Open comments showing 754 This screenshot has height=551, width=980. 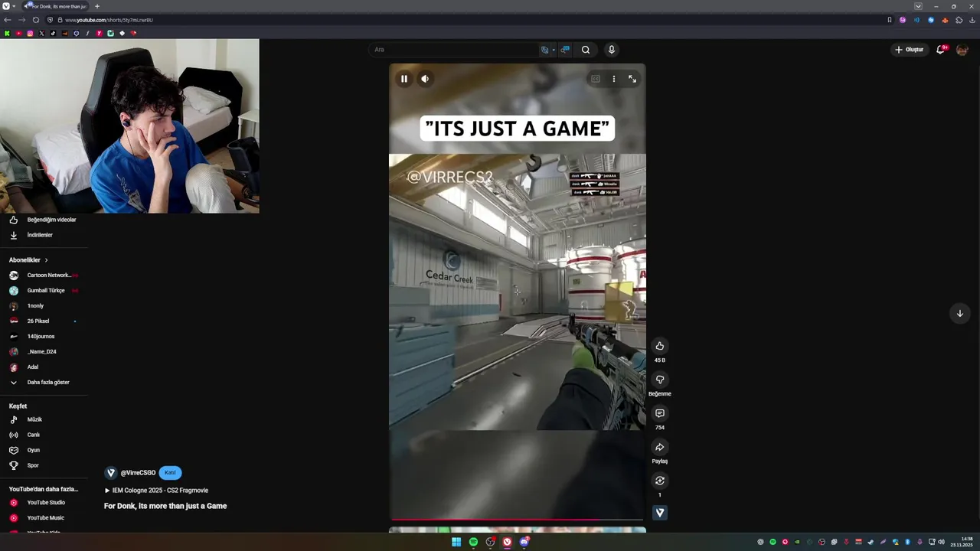(659, 413)
